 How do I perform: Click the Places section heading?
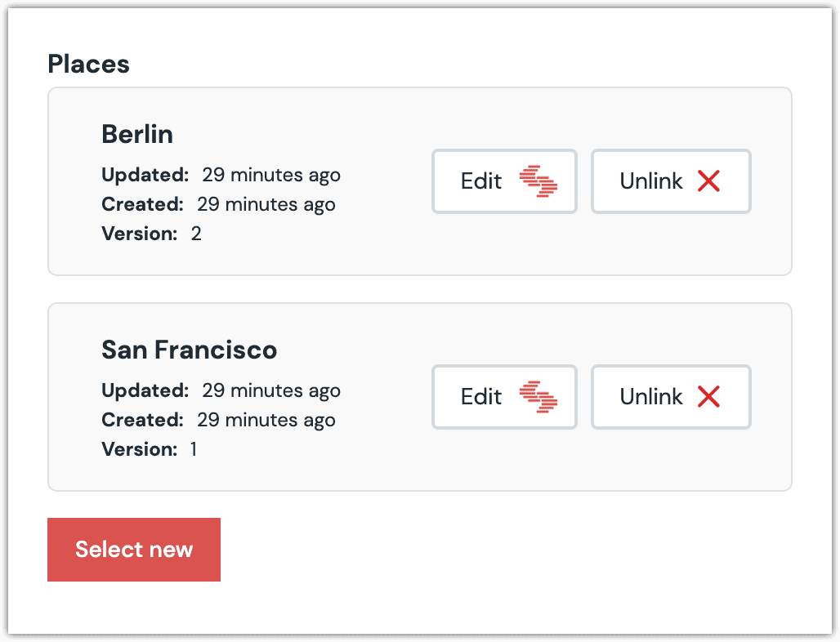88,64
